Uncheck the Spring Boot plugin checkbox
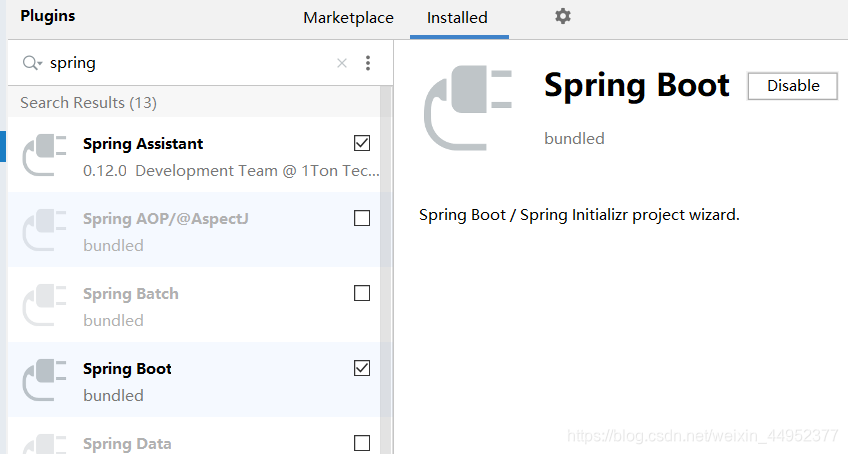The width and height of the screenshot is (848, 454). (x=362, y=368)
